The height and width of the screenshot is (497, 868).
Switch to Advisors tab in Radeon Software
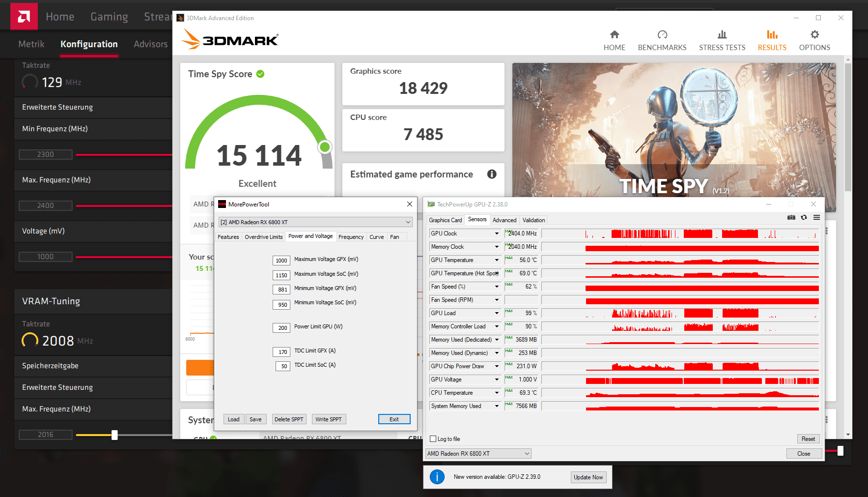pyautogui.click(x=151, y=44)
